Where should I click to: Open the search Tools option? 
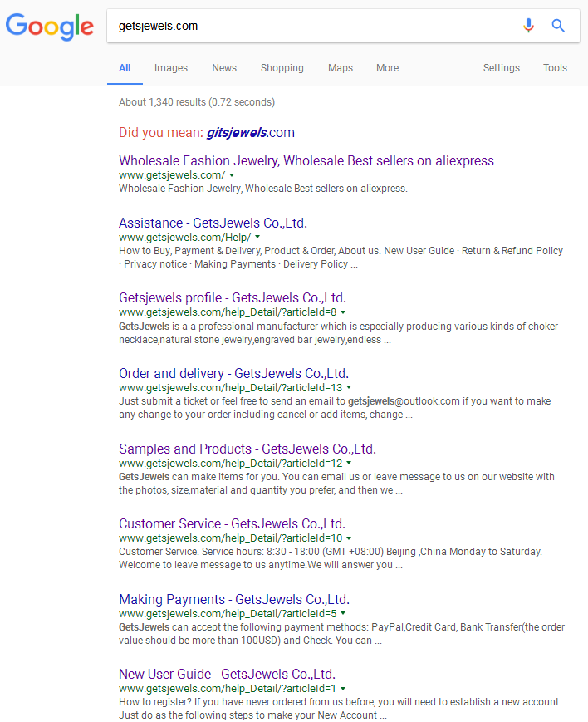coord(555,68)
